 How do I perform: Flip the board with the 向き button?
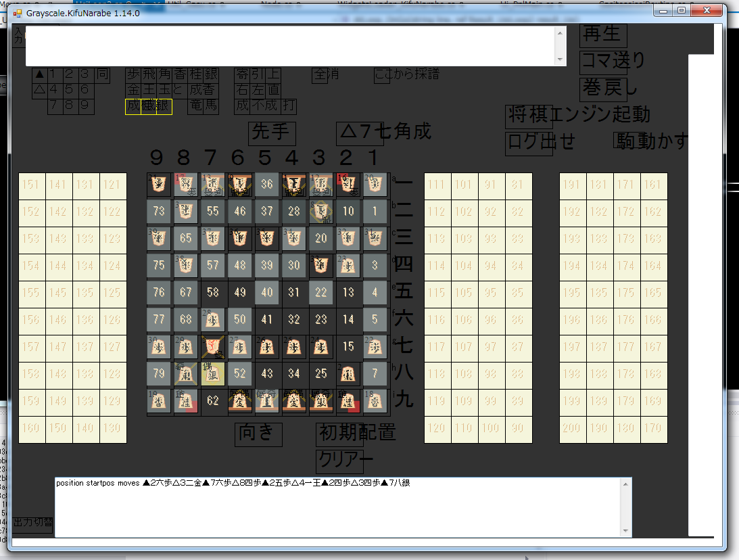tap(258, 434)
